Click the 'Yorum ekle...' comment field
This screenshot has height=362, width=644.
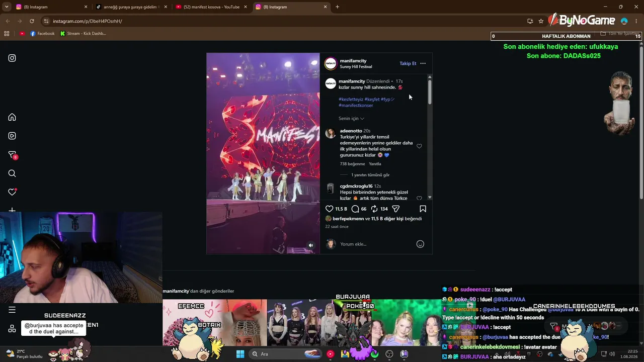[x=376, y=244]
